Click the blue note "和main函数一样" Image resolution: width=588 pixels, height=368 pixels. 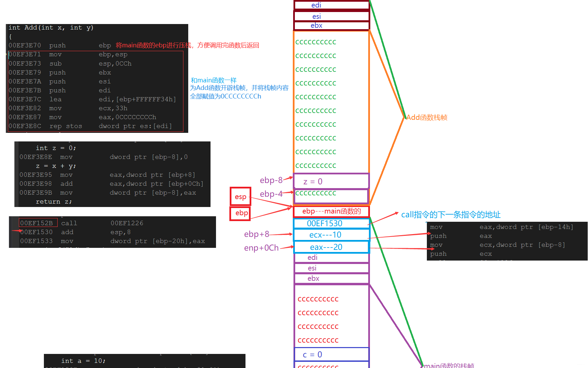click(214, 80)
